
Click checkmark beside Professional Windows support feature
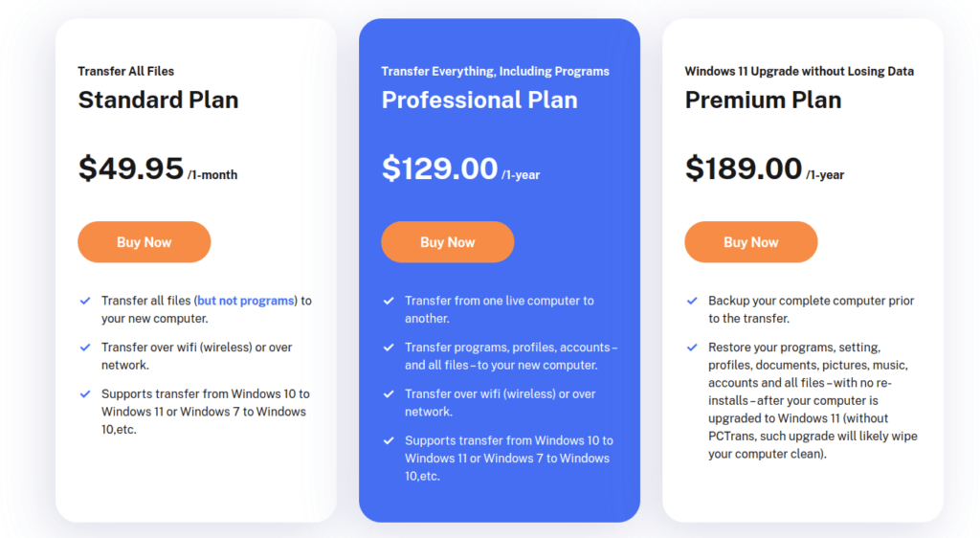tap(389, 440)
